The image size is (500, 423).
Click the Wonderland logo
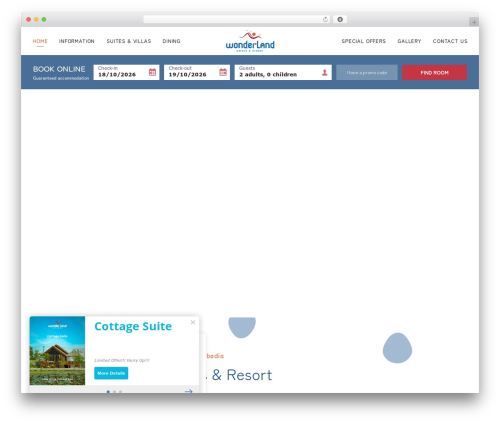[250, 41]
